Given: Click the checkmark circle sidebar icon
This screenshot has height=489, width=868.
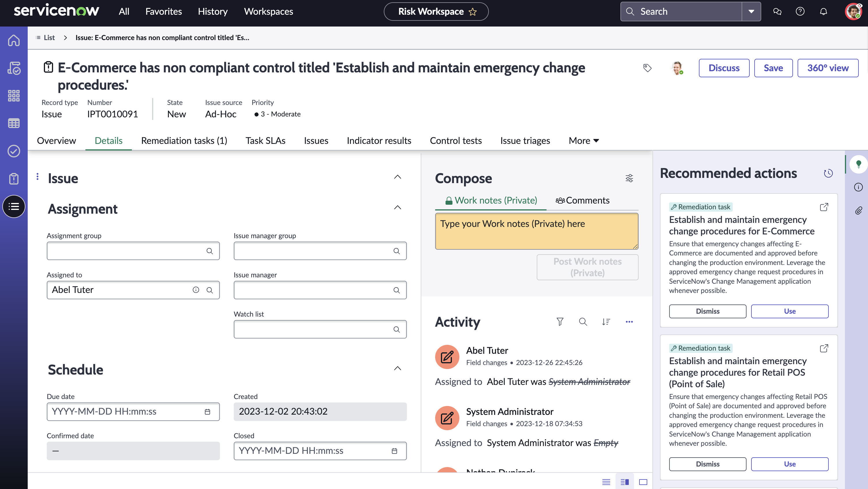Looking at the screenshot, I should point(14,151).
